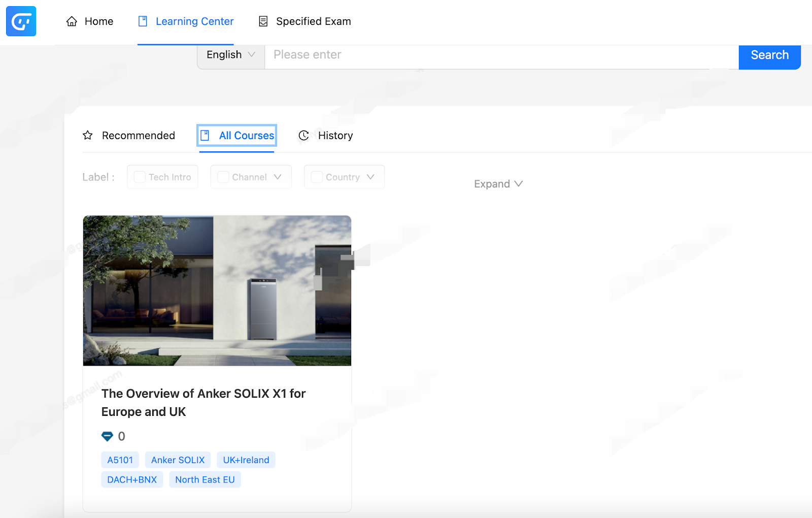Switch to the Specified Exam tab
Screen dimensions: 812x518
[313, 21]
